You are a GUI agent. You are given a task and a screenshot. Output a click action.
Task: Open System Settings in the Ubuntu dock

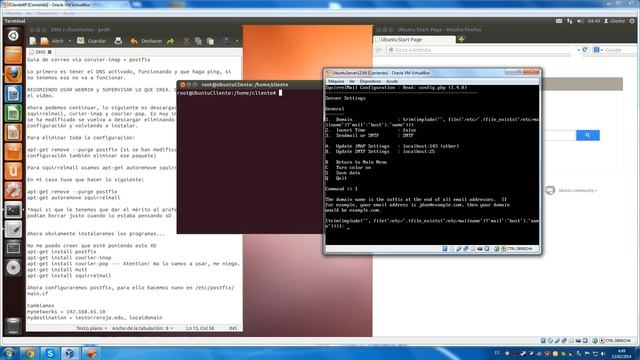click(x=13, y=191)
